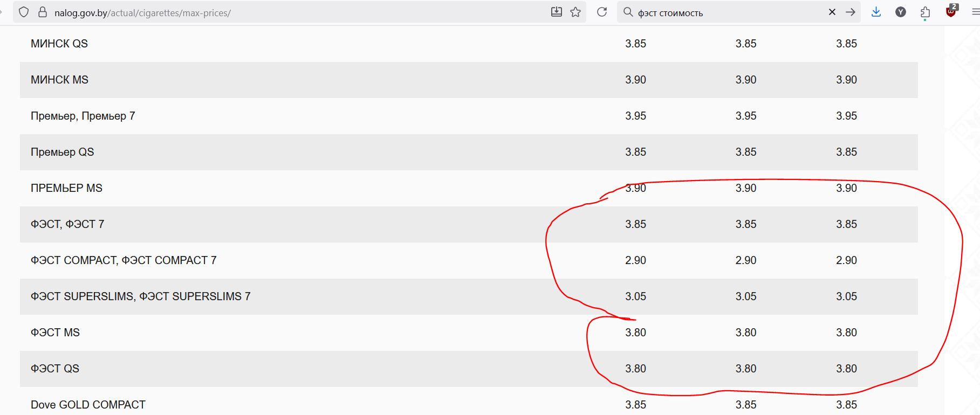
Task: Open the extensions puzzle icon
Action: point(926,12)
